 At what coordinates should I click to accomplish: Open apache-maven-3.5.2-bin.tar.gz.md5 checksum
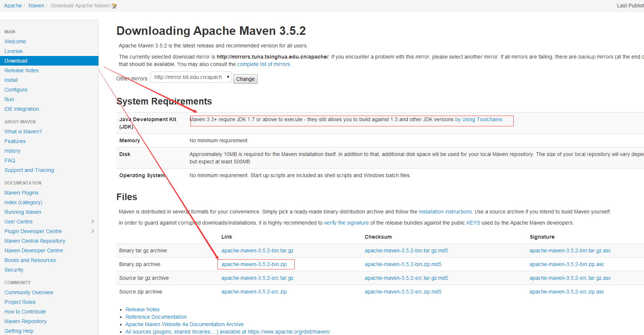(x=406, y=251)
